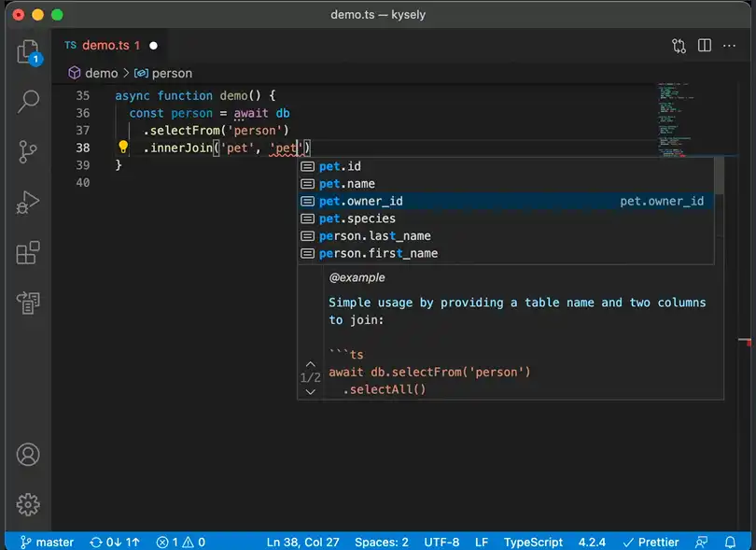Click the suggestion list scrollbar
The width and height of the screenshot is (756, 550).
point(719,176)
